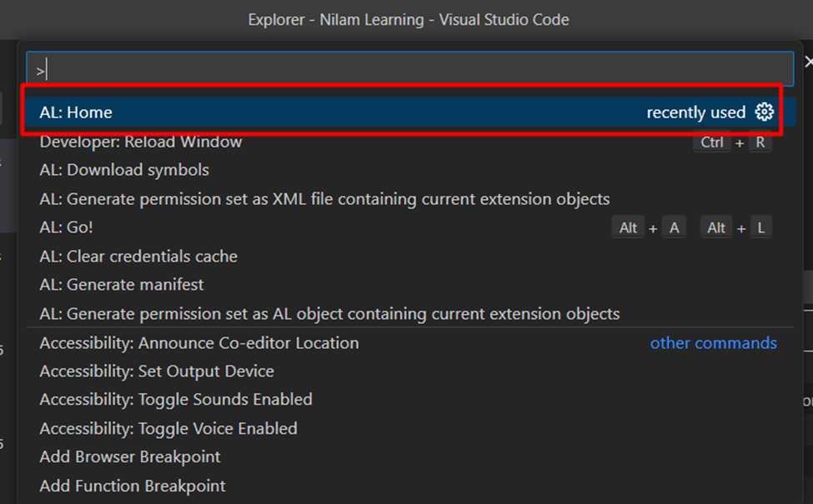
Task: Select AL: Generate permission set as AL object
Action: 410,314
